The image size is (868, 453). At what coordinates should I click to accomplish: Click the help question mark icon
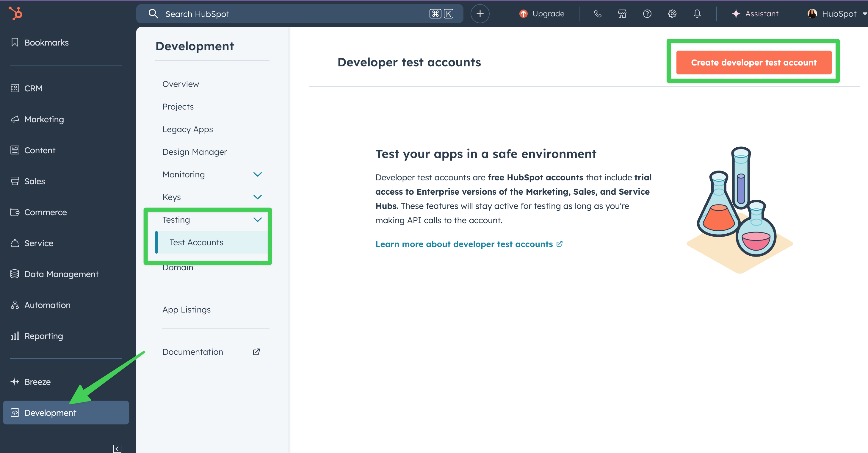click(647, 14)
